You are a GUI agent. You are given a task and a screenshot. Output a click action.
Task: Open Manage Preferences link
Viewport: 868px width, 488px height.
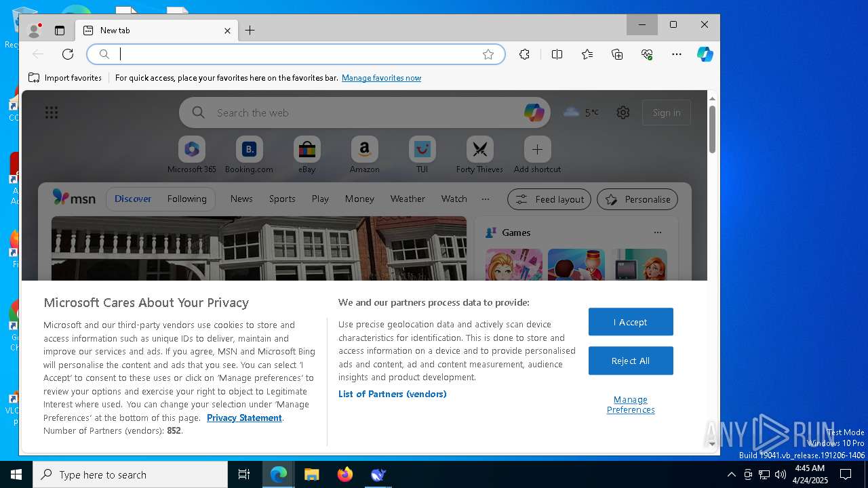[x=631, y=405]
